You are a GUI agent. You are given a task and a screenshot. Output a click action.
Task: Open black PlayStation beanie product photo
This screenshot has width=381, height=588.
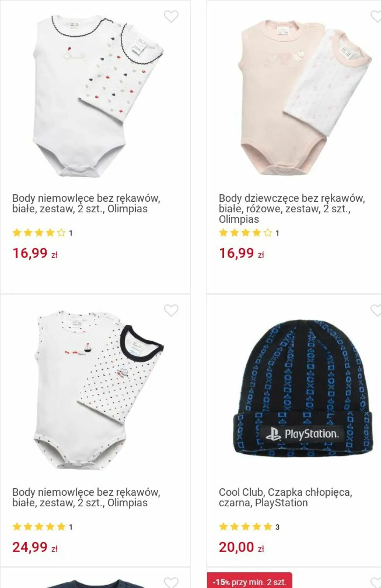click(x=303, y=388)
